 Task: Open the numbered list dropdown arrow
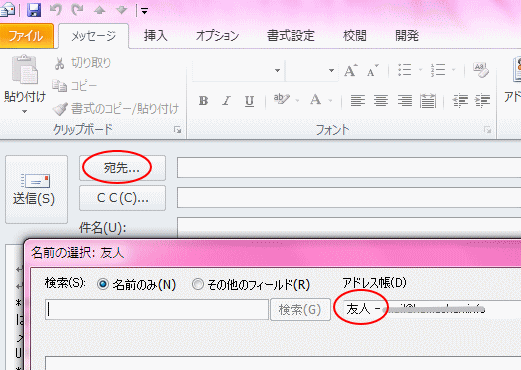(453, 70)
